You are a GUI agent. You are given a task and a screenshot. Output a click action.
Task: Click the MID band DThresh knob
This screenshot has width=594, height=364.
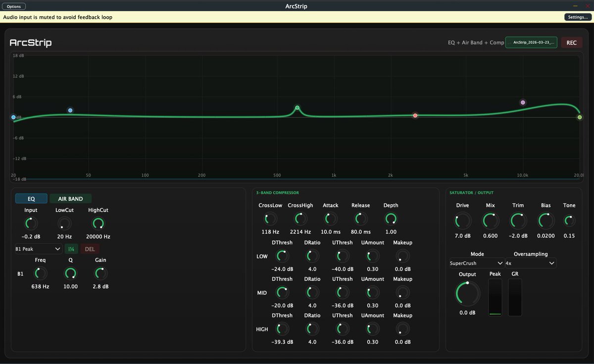coord(282,292)
